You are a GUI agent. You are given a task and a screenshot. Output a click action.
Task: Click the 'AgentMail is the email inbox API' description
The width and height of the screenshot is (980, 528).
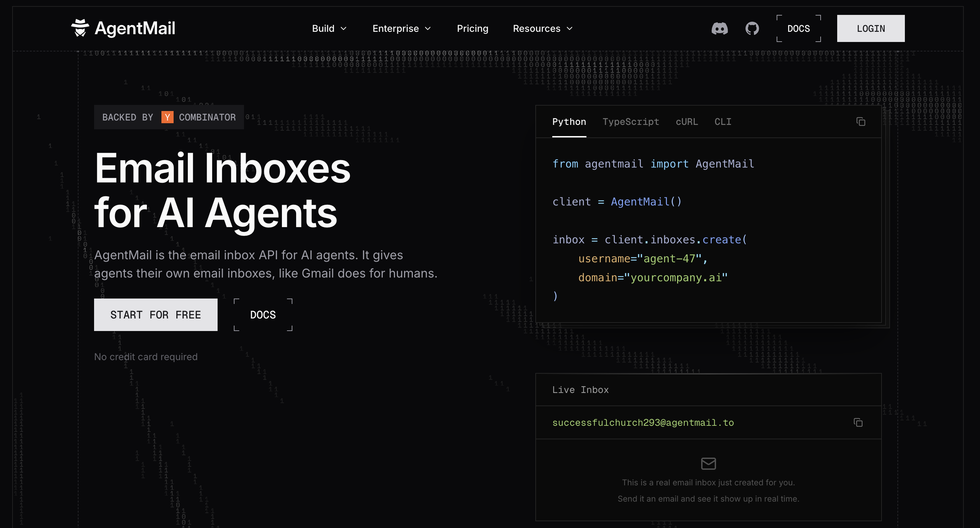[266, 264]
